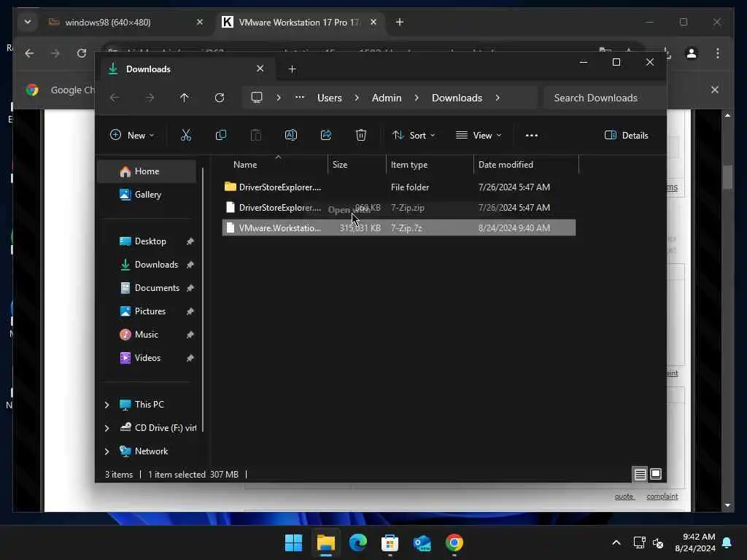The width and height of the screenshot is (747, 560).
Task: Open the Sort dropdown
Action: coord(414,135)
